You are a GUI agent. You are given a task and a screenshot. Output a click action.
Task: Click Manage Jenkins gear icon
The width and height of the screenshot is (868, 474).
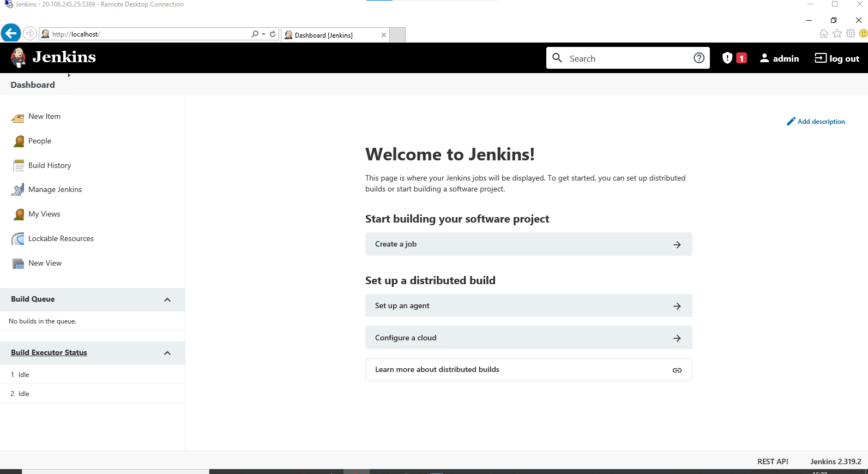[x=18, y=190]
